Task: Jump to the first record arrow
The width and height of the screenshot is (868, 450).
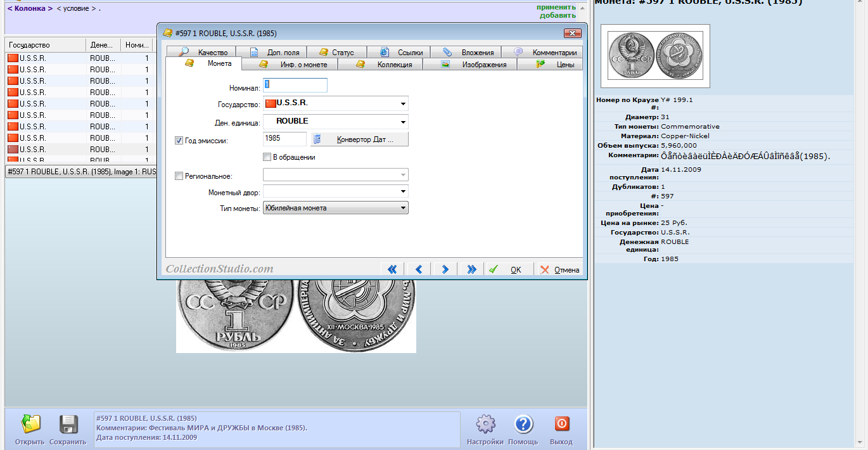Action: tap(392, 269)
